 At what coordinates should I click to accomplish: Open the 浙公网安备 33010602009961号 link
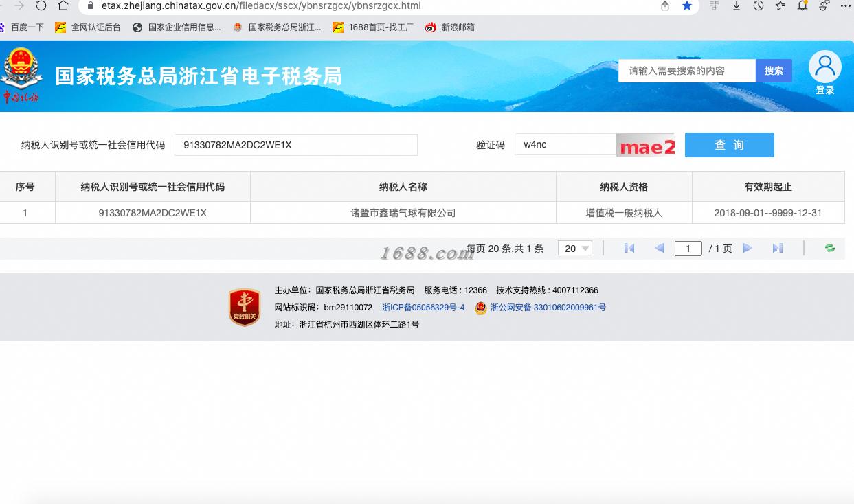(548, 308)
